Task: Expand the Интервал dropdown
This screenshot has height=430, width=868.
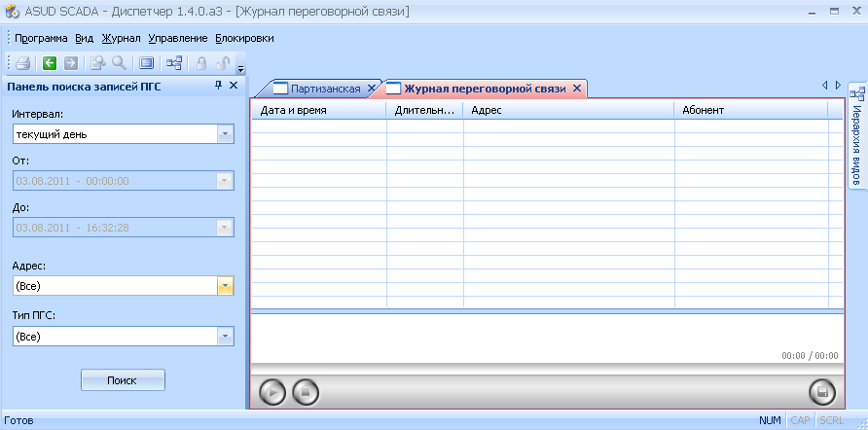Action: 225,134
